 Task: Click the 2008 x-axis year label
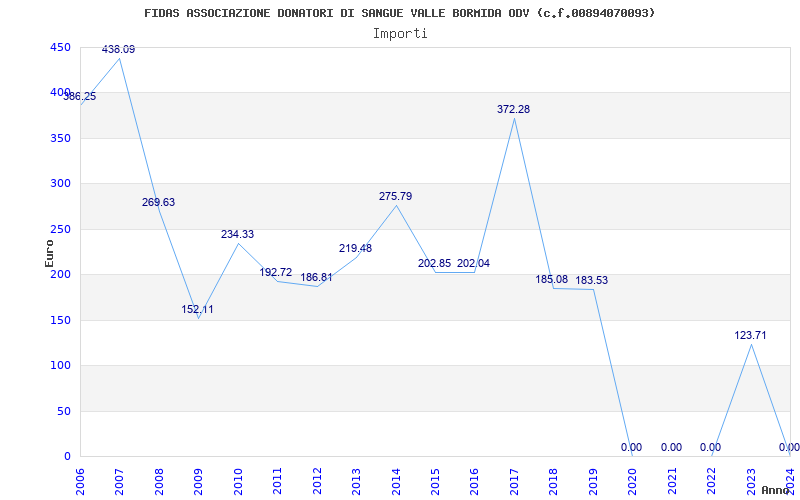[159, 481]
